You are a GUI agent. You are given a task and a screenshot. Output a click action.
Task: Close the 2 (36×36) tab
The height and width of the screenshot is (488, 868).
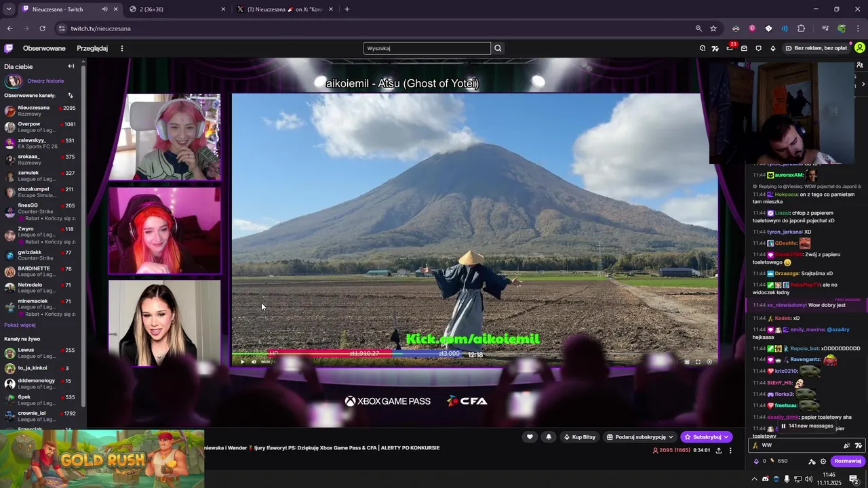223,9
